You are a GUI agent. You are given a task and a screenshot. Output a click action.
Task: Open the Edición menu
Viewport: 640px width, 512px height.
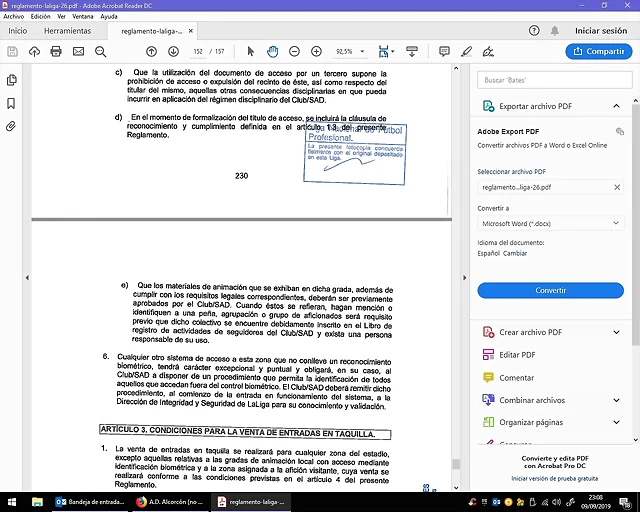[x=40, y=17]
